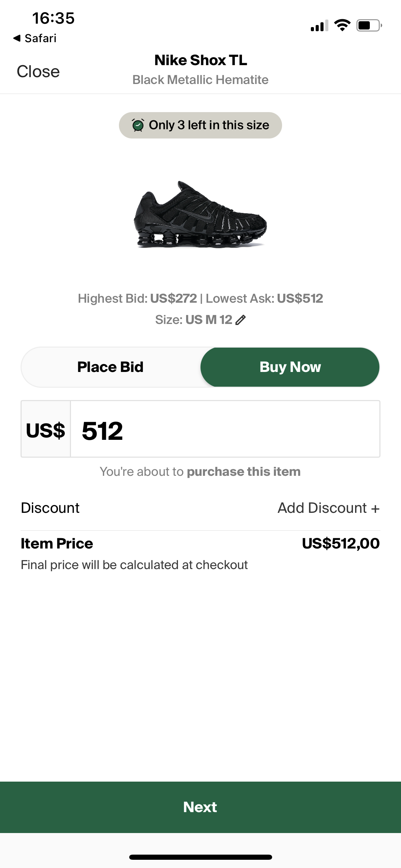Screen dimensions: 401x868
Task: Switch to the Place Bid option
Action: click(110, 367)
